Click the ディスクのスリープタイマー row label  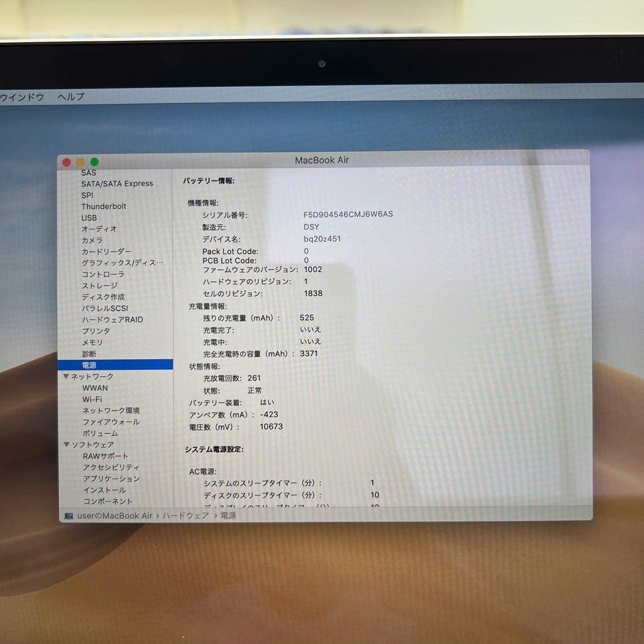click(263, 495)
